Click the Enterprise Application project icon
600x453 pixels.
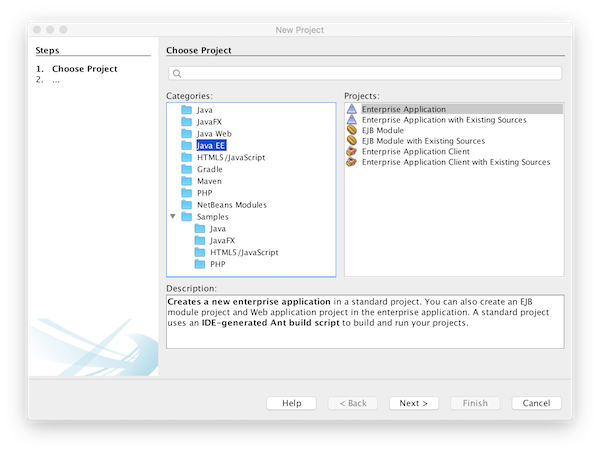(x=351, y=109)
